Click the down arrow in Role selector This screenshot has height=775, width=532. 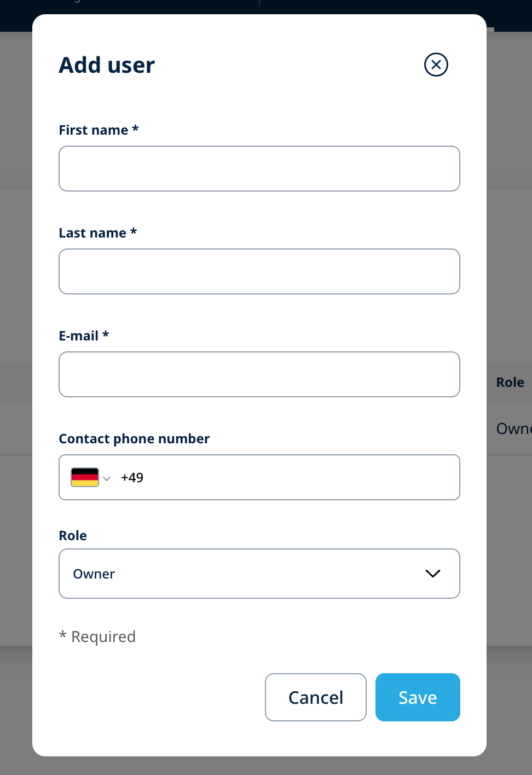pos(433,574)
